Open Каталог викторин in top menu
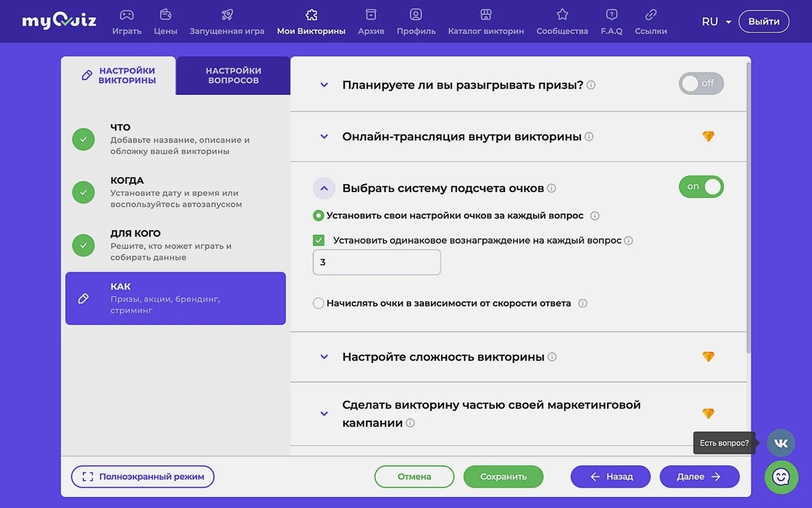 tap(486, 22)
